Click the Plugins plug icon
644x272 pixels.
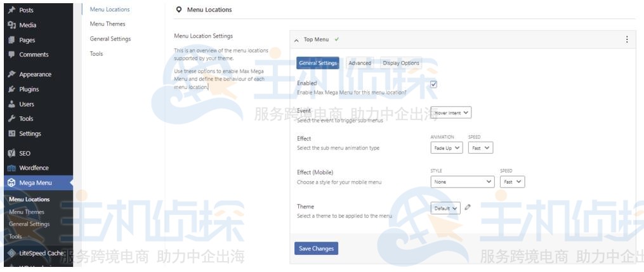11,90
